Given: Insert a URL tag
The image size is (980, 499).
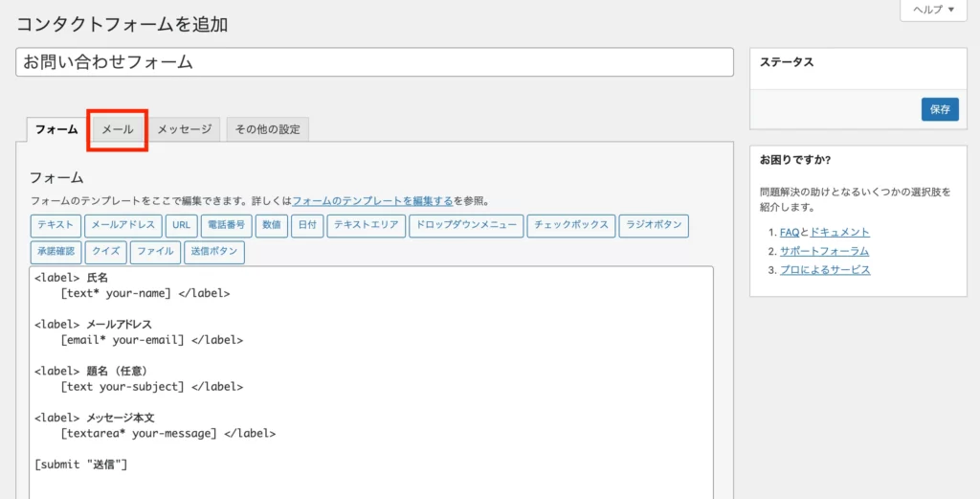Looking at the screenshot, I should [181, 226].
